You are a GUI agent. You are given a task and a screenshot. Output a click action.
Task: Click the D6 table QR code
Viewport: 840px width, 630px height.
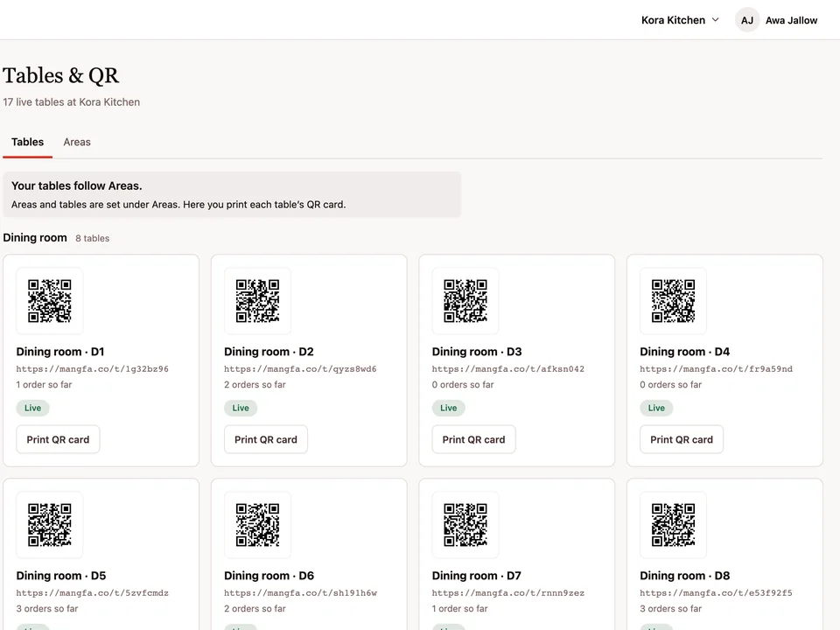tap(257, 525)
